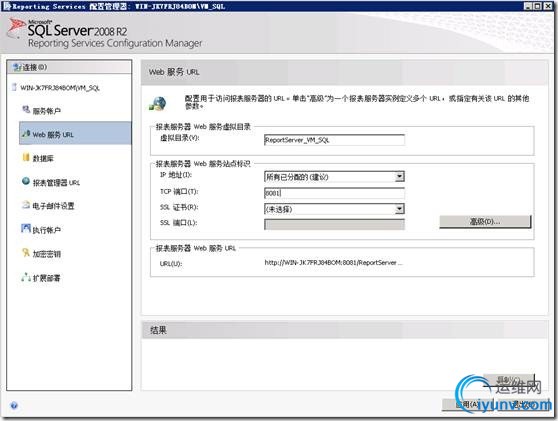
Task: Click the Web 服务 URL page heading
Action: click(x=174, y=72)
